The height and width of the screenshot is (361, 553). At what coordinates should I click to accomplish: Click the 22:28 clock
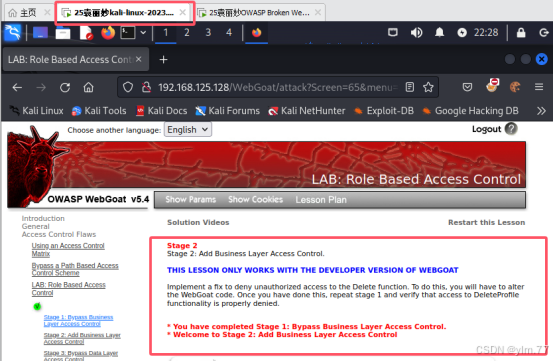tap(486, 33)
